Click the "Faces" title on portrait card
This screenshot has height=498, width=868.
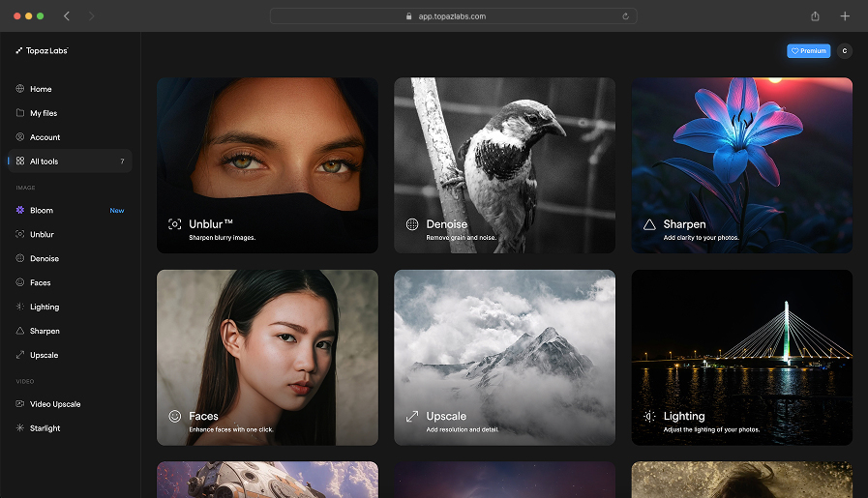203,416
